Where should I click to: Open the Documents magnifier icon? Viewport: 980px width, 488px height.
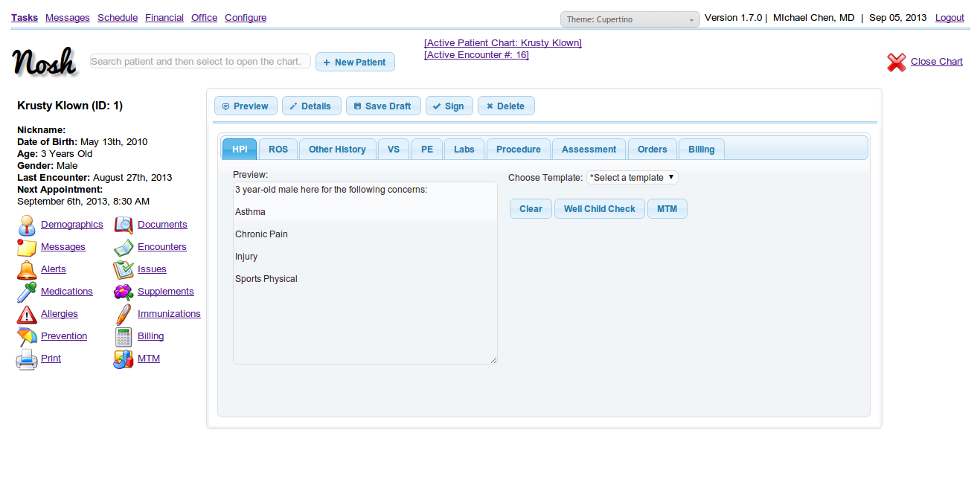[124, 225]
